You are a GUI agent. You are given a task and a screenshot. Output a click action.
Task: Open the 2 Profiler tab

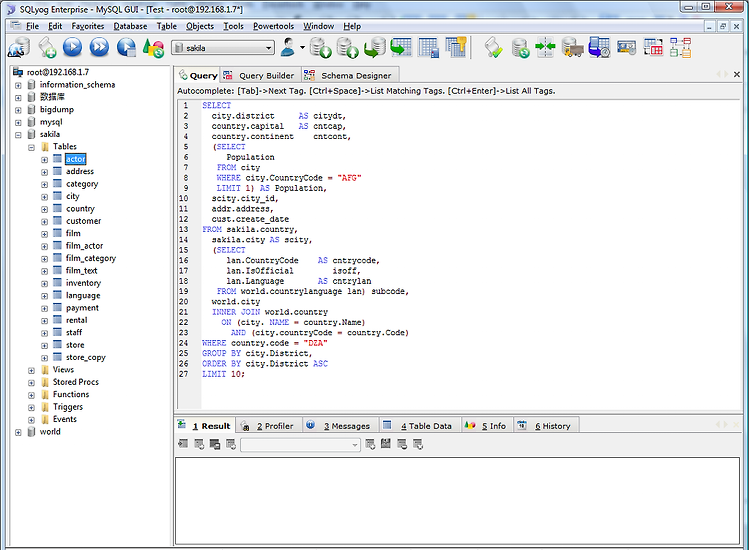[269, 426]
